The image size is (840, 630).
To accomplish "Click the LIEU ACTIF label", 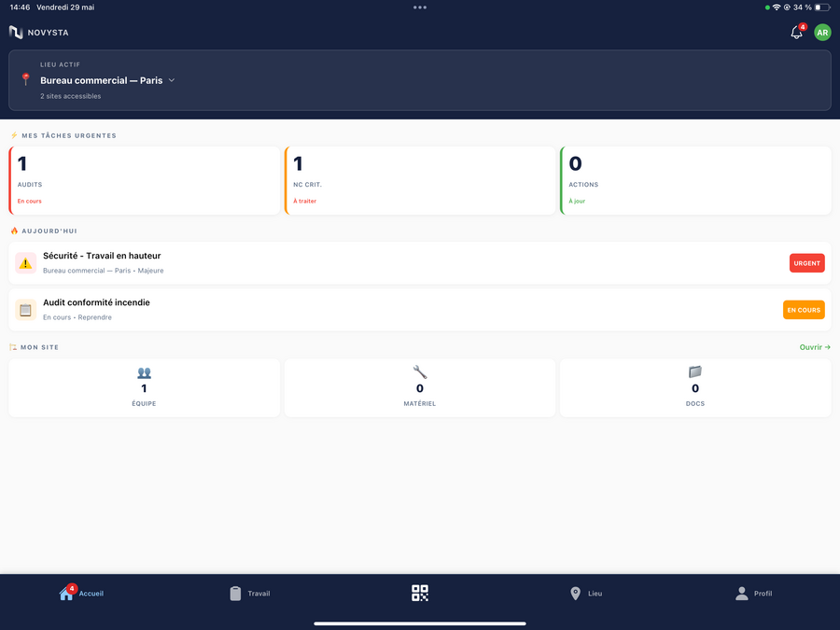I will (60, 64).
